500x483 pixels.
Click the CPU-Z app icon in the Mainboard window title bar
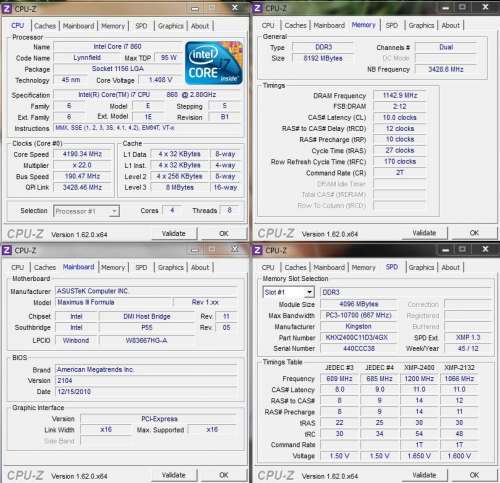tap(7, 250)
